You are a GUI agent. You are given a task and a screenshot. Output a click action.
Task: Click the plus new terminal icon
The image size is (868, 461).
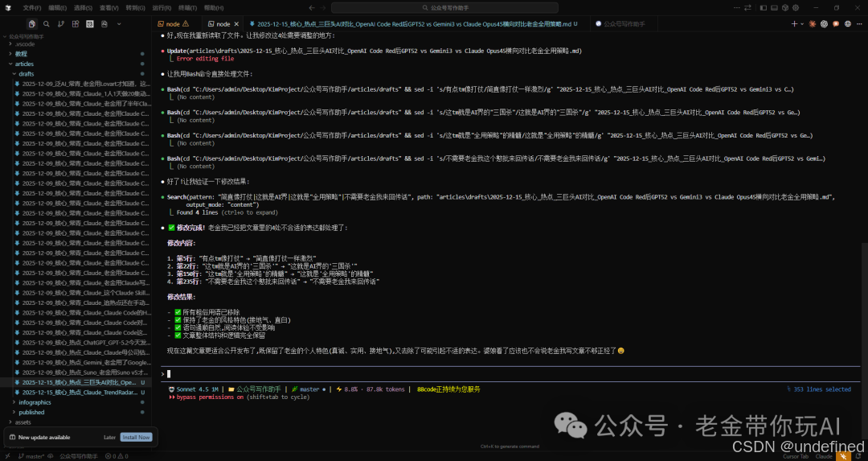click(794, 24)
